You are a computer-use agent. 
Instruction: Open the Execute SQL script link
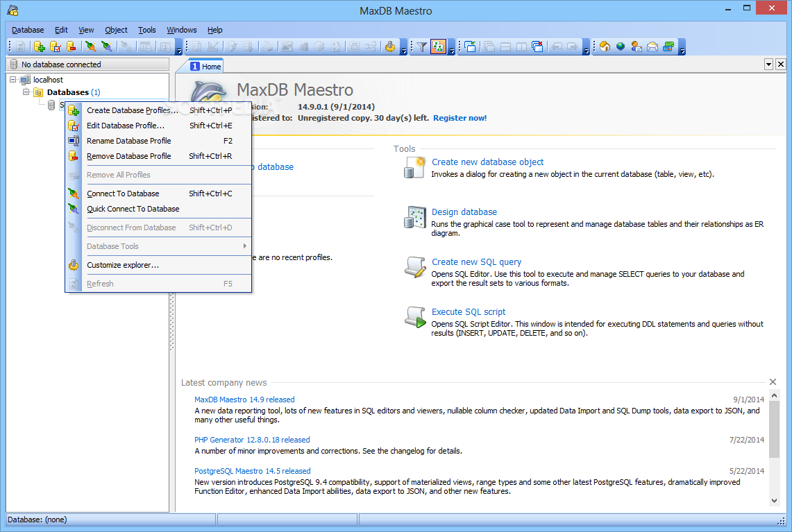click(x=469, y=312)
